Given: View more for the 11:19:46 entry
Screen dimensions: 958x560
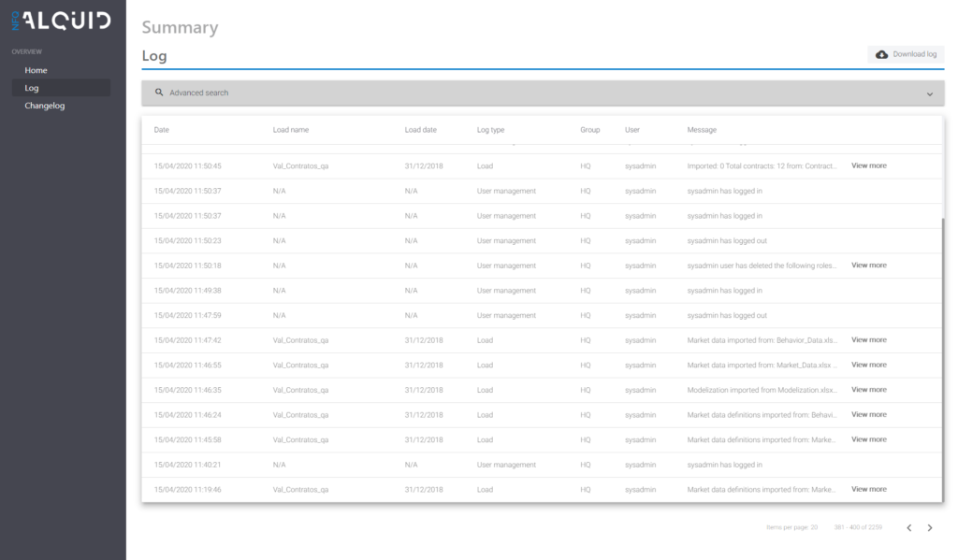Looking at the screenshot, I should (869, 490).
